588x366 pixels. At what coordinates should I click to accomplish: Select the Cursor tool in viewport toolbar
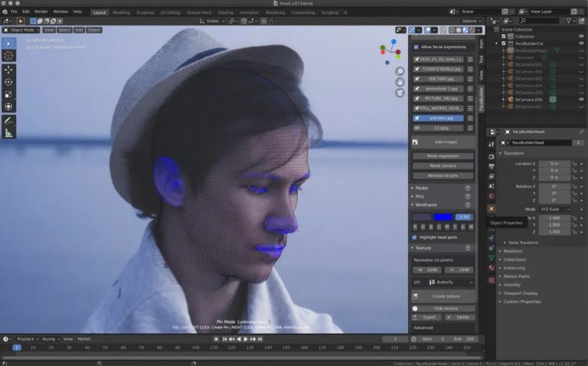click(x=8, y=56)
